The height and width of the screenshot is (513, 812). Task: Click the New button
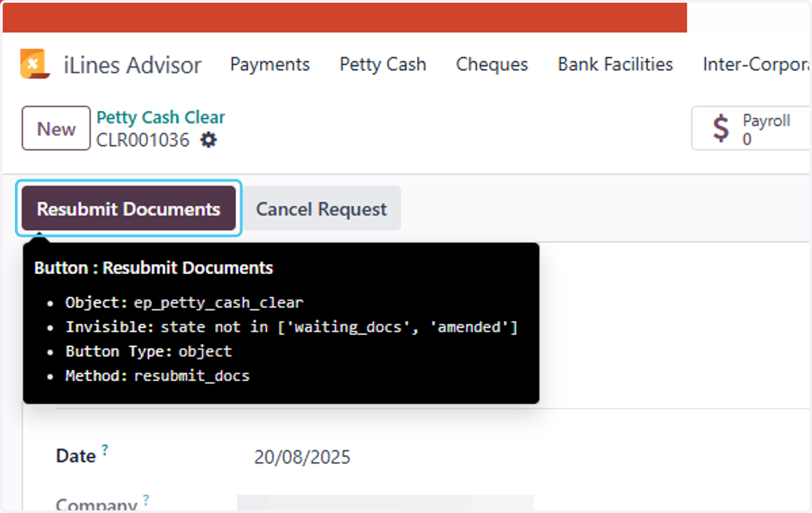pos(56,128)
